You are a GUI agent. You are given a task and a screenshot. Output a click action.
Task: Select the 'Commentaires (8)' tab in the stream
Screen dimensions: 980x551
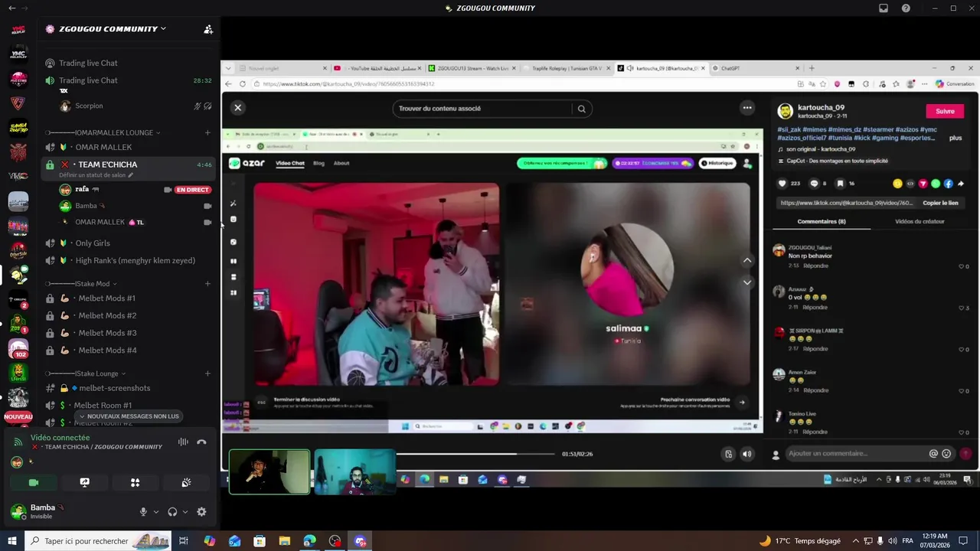point(822,222)
